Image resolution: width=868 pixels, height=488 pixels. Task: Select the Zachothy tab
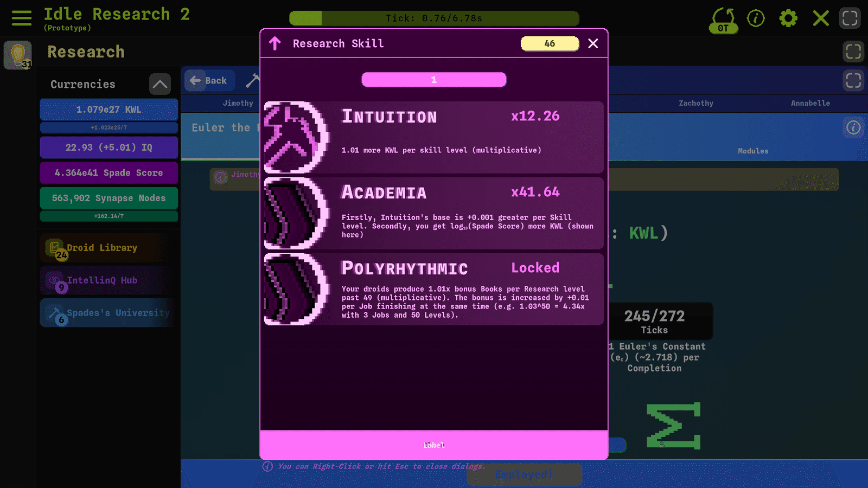tap(696, 103)
